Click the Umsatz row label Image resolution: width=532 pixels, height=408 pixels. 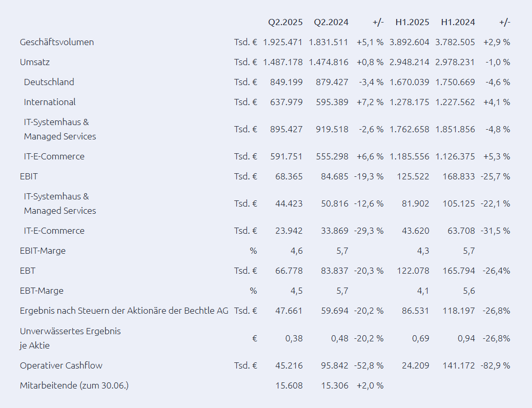pyautogui.click(x=35, y=62)
